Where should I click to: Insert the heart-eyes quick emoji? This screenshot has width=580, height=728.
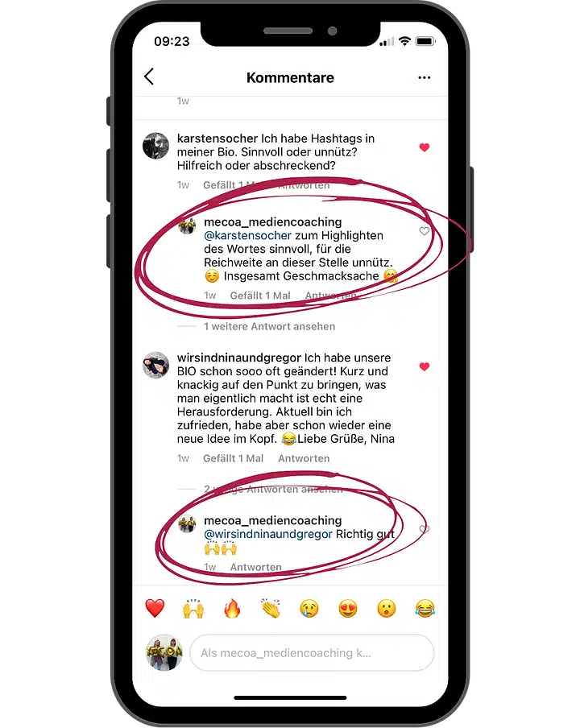(348, 608)
